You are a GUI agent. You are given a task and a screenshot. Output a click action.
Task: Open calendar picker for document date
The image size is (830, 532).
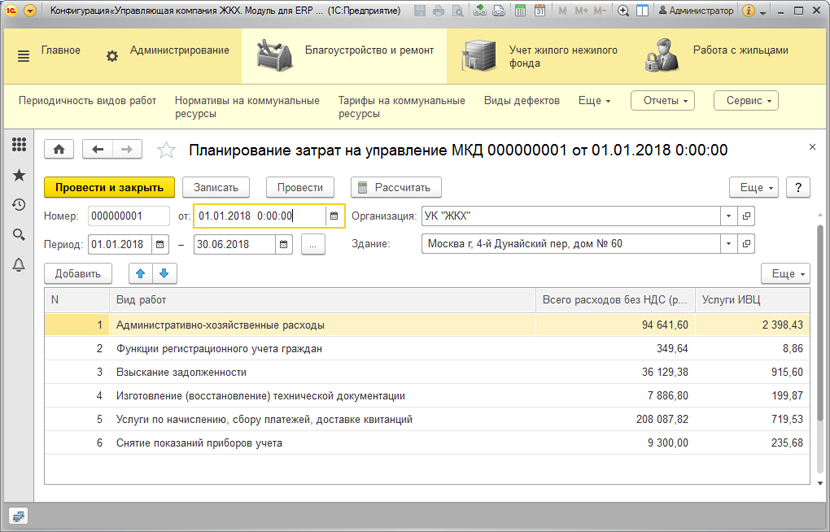[x=334, y=216]
